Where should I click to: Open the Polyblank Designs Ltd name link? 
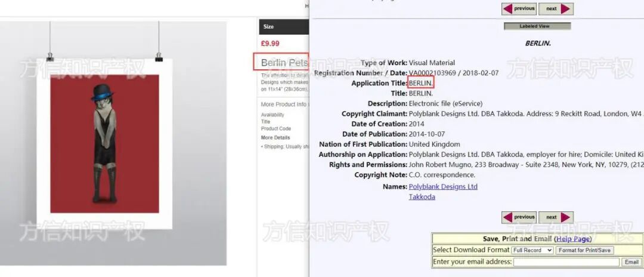(x=442, y=187)
